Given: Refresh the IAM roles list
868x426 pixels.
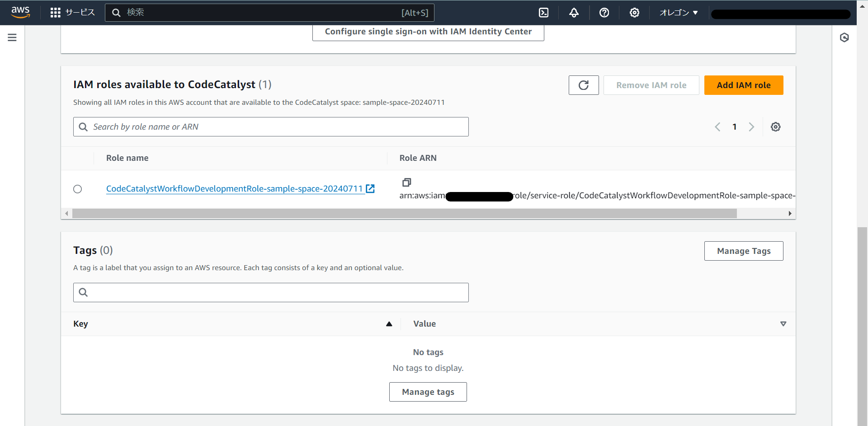Looking at the screenshot, I should point(584,85).
